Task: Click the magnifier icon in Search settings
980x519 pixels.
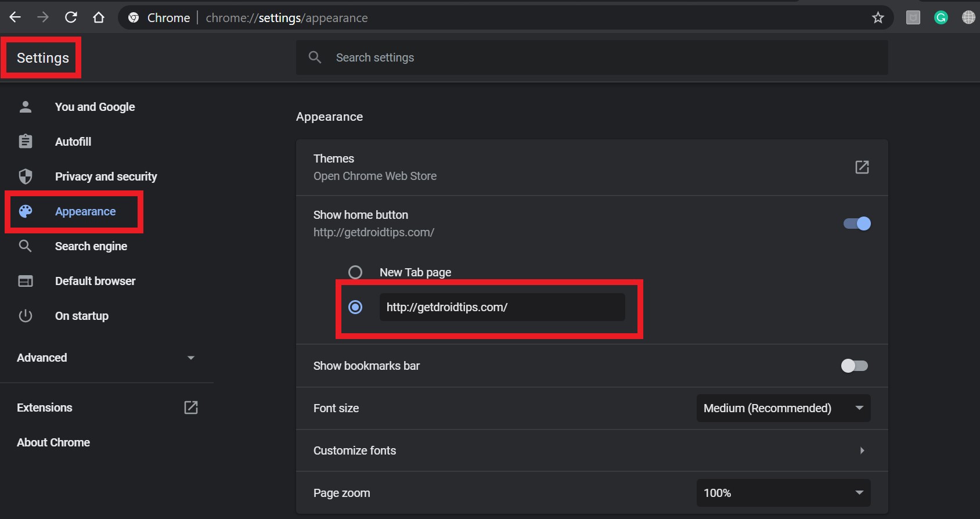Action: (315, 57)
